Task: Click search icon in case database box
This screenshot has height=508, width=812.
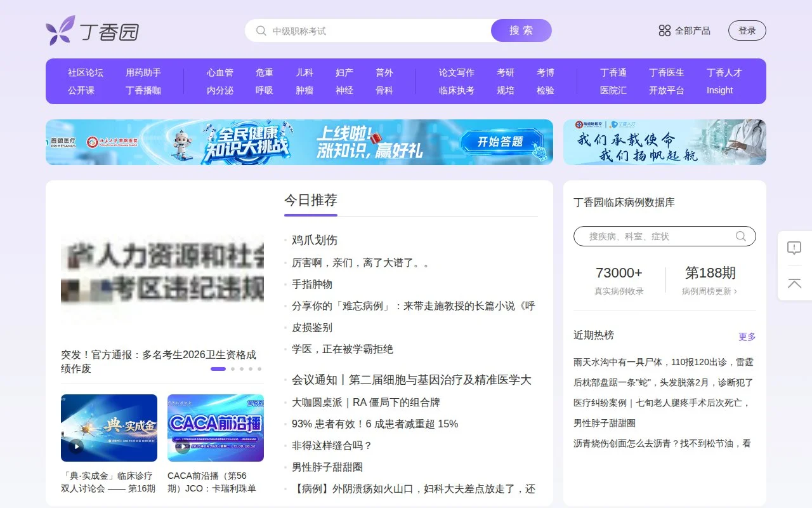Action: 741,236
